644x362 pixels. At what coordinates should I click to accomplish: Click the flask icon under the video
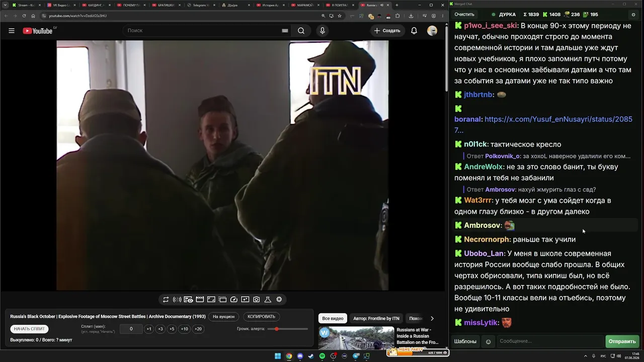click(x=268, y=300)
